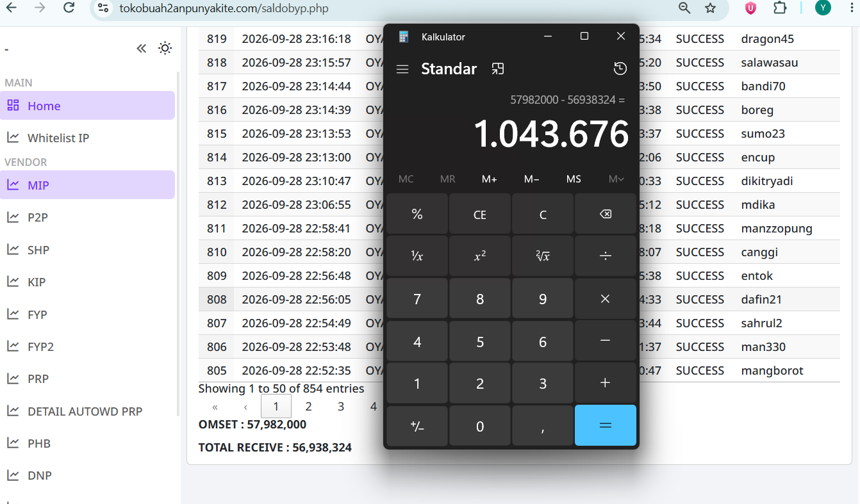Toggle light/dark theme sun icon
The width and height of the screenshot is (860, 504).
[x=165, y=48]
